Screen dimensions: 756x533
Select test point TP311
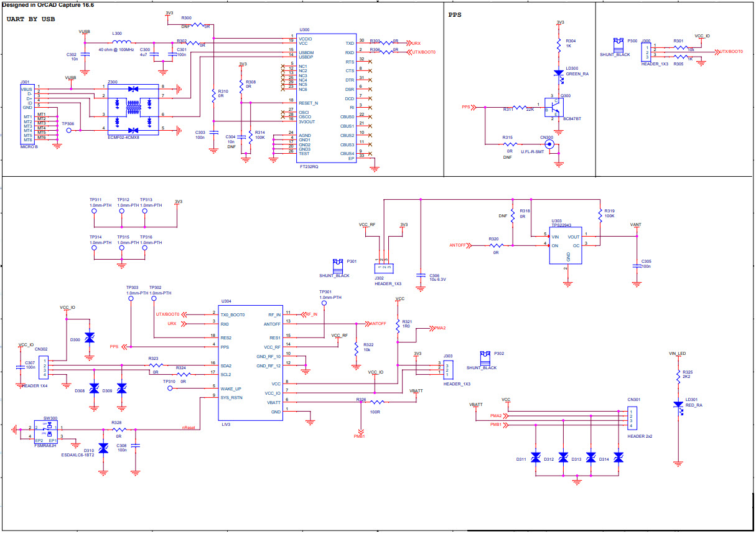coord(94,210)
